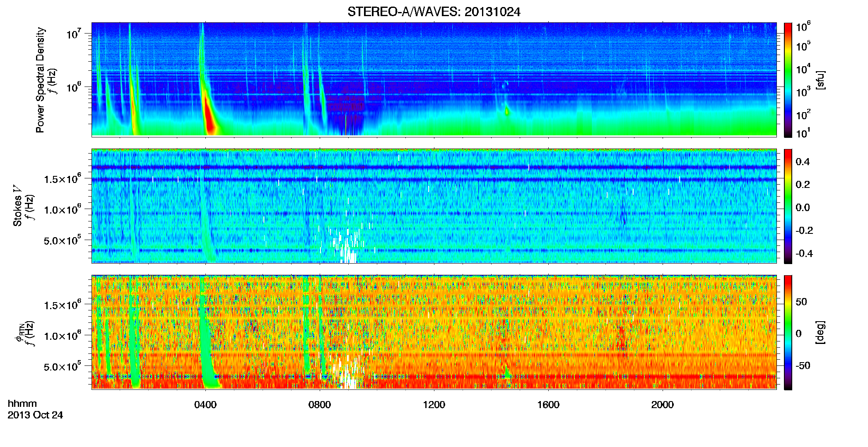Click the 0.4 Stokes color bar label
This screenshot has width=868, height=447.
pyautogui.click(x=803, y=162)
